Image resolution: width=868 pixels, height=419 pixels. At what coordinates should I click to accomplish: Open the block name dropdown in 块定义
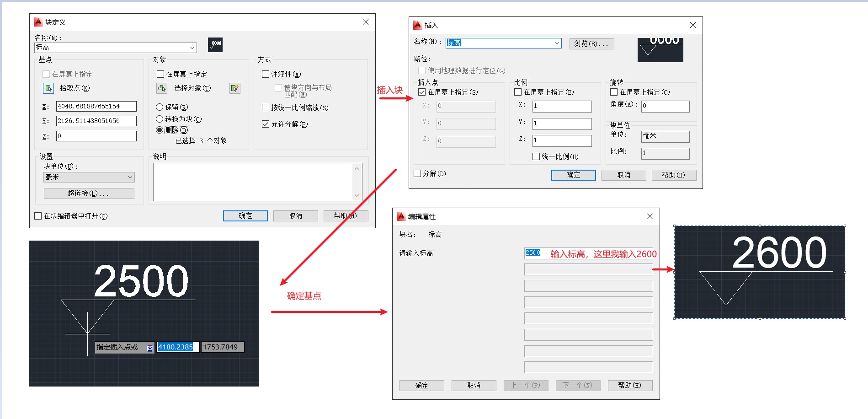(192, 48)
